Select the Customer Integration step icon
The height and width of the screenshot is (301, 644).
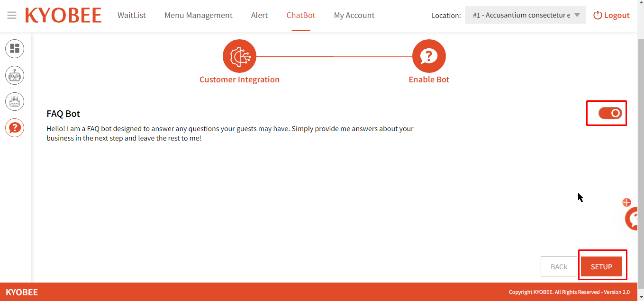(x=239, y=56)
